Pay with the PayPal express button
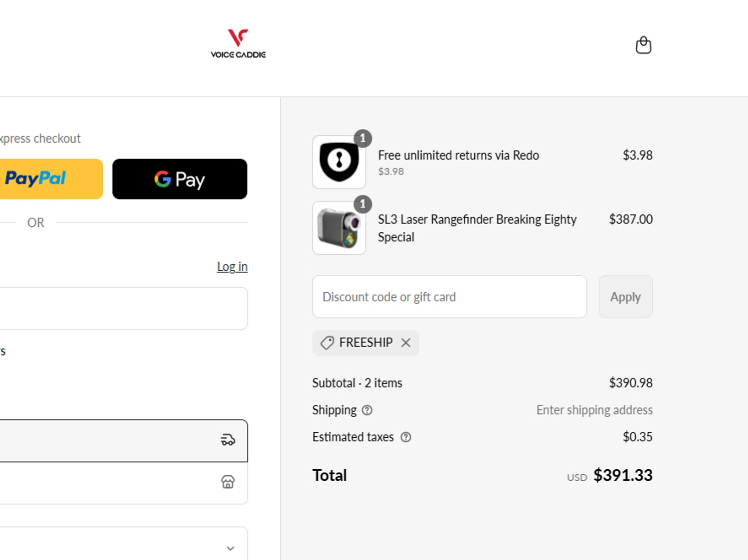 click(x=51, y=179)
